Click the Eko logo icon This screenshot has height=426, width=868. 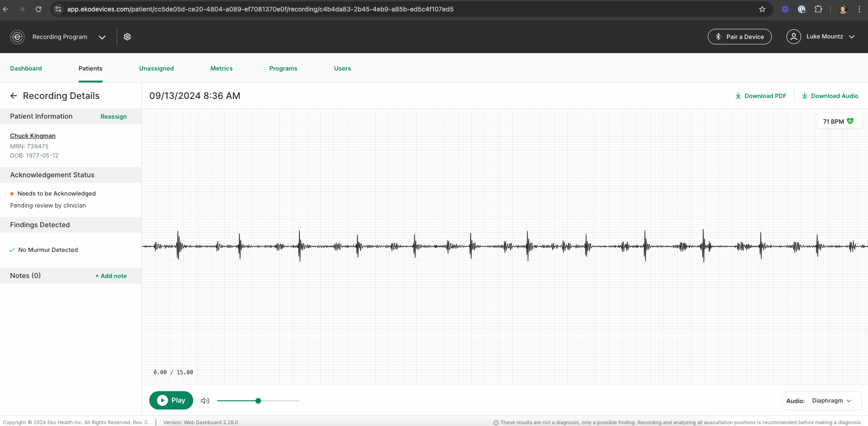(x=17, y=37)
